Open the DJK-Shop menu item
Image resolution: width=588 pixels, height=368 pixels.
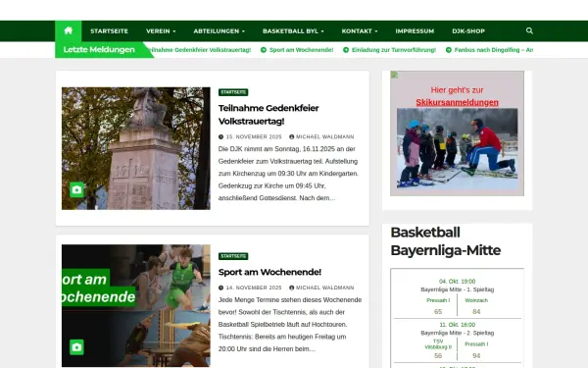point(468,31)
